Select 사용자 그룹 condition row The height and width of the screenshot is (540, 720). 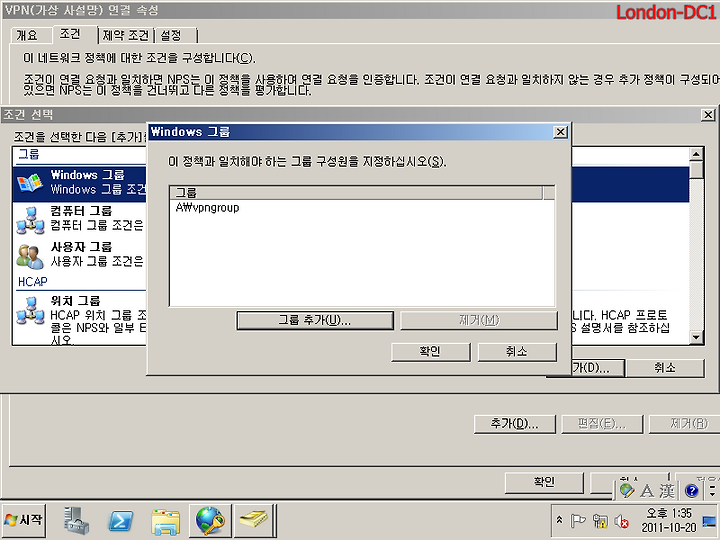79,255
